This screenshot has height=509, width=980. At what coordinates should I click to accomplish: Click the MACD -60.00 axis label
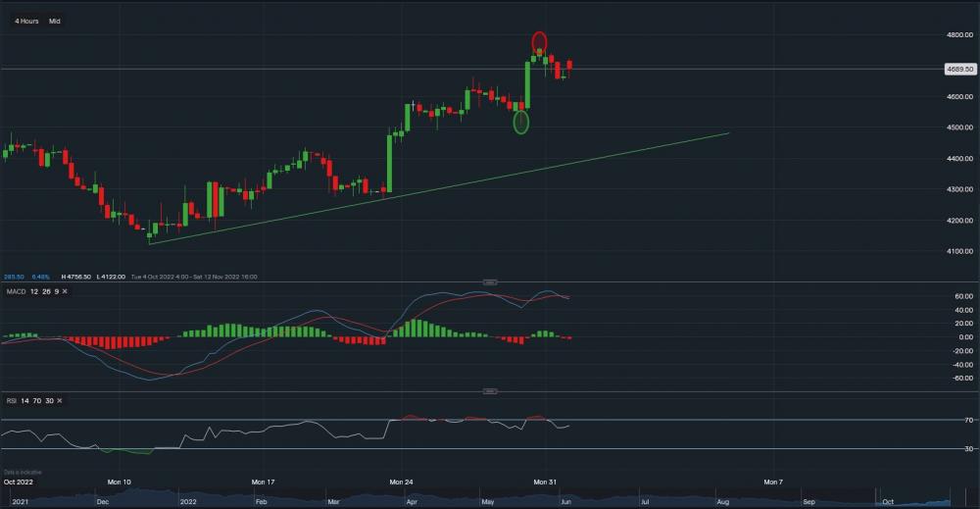(962, 379)
